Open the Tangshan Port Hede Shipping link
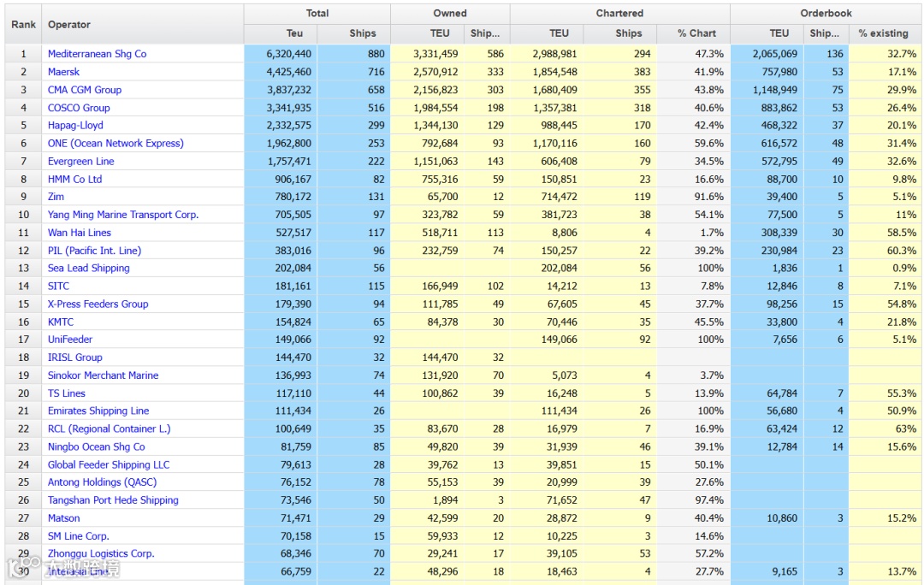The height and width of the screenshot is (585, 924). [x=113, y=500]
